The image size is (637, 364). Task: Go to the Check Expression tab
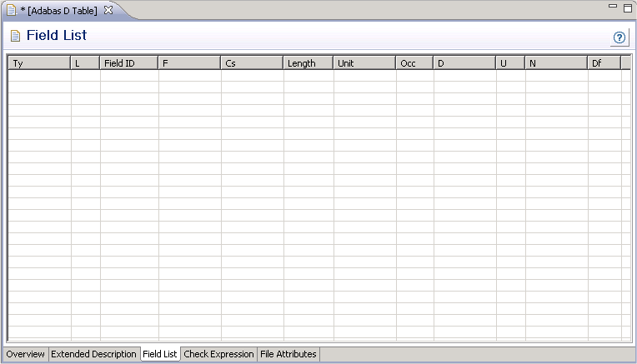point(218,354)
